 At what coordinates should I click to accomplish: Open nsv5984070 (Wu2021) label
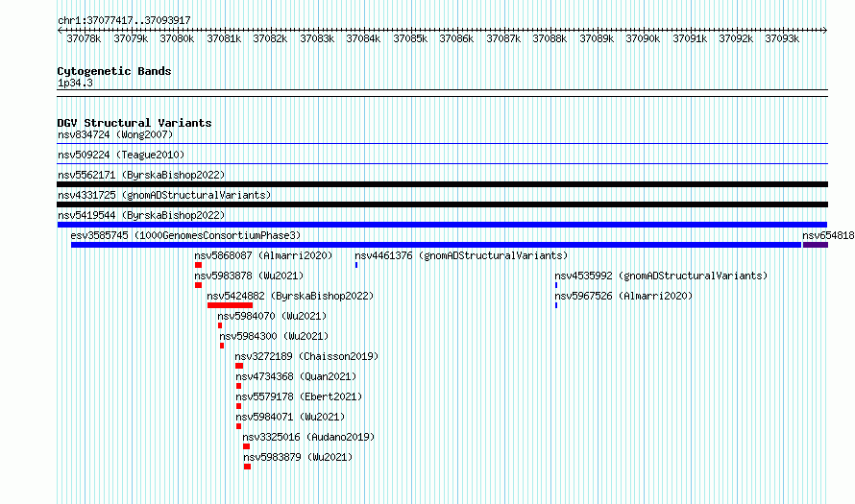(272, 316)
